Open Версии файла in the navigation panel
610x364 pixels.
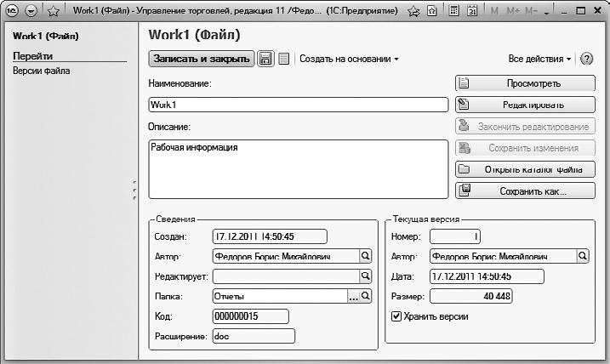[42, 71]
